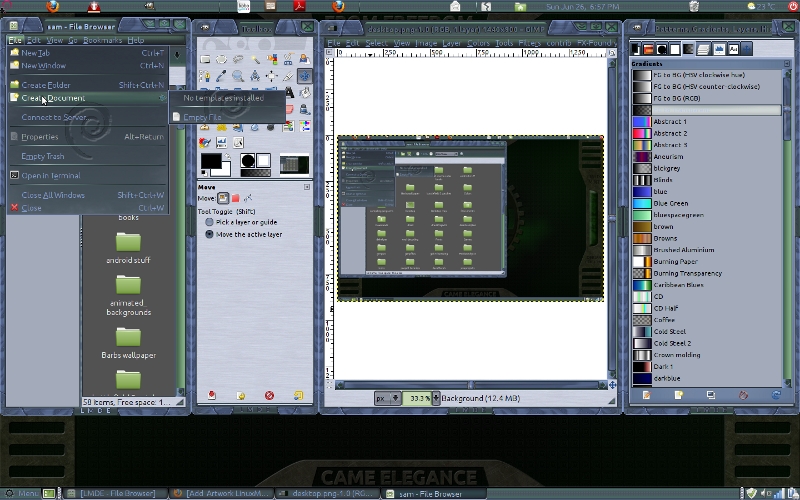The width and height of the screenshot is (800, 500).
Task: Open the Gradients panel configuration menu button
Action: (787, 64)
